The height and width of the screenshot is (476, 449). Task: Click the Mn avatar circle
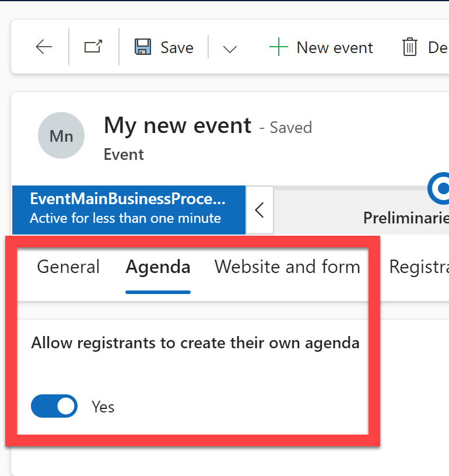pos(61,136)
